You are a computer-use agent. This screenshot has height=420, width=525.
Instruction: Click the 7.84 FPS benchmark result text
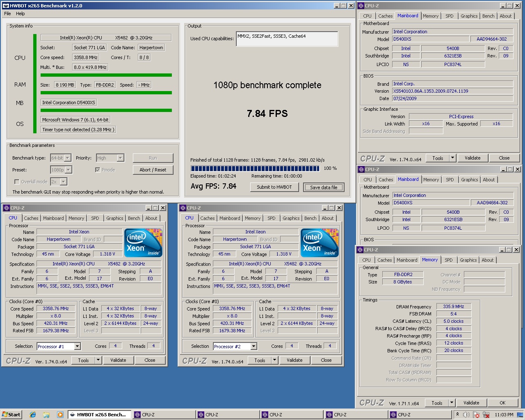point(267,114)
